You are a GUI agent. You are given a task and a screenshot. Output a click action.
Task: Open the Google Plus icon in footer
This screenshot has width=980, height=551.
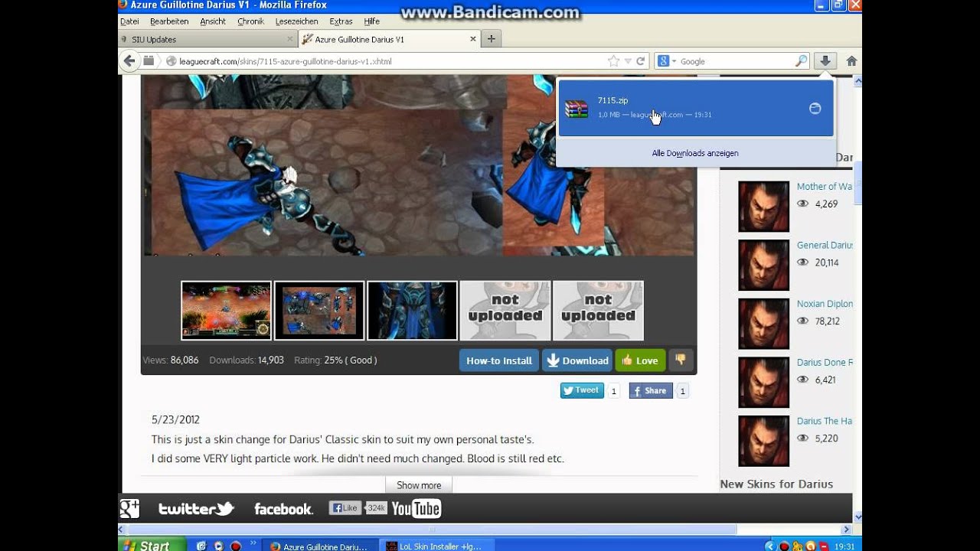click(x=129, y=508)
